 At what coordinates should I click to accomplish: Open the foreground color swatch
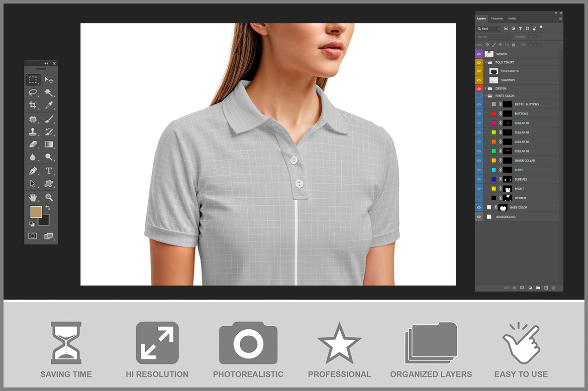tap(36, 212)
